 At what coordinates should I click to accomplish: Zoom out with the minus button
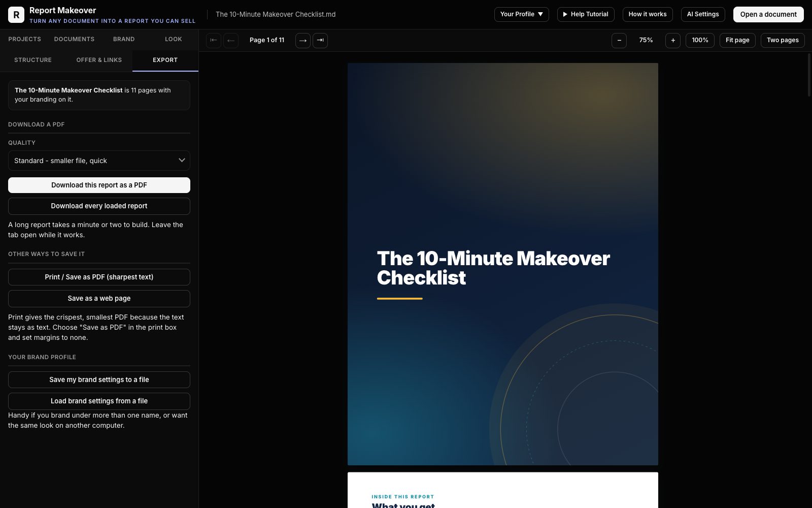click(619, 40)
